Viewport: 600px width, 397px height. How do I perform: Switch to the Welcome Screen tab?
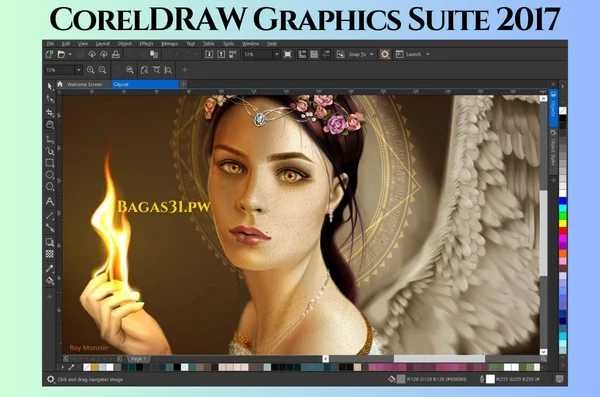[84, 84]
